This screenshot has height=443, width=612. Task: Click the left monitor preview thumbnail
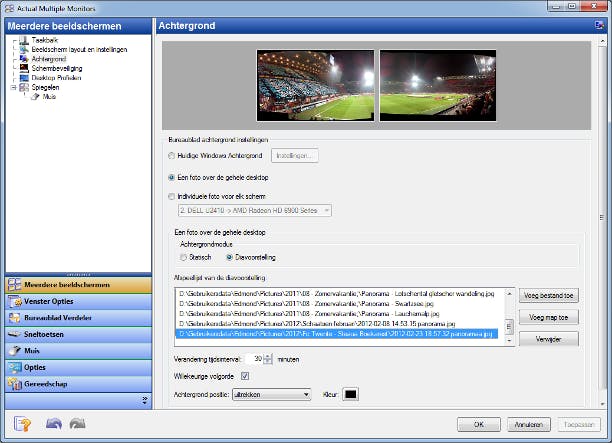(x=315, y=85)
